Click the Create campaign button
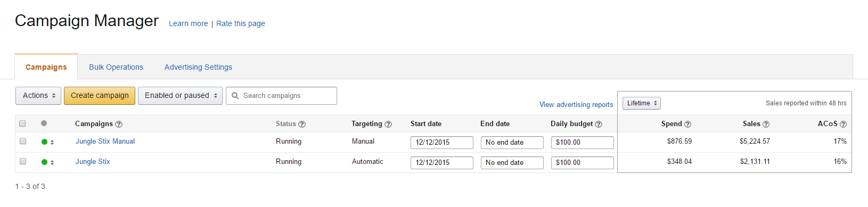This screenshot has height=207, width=868. tap(100, 96)
